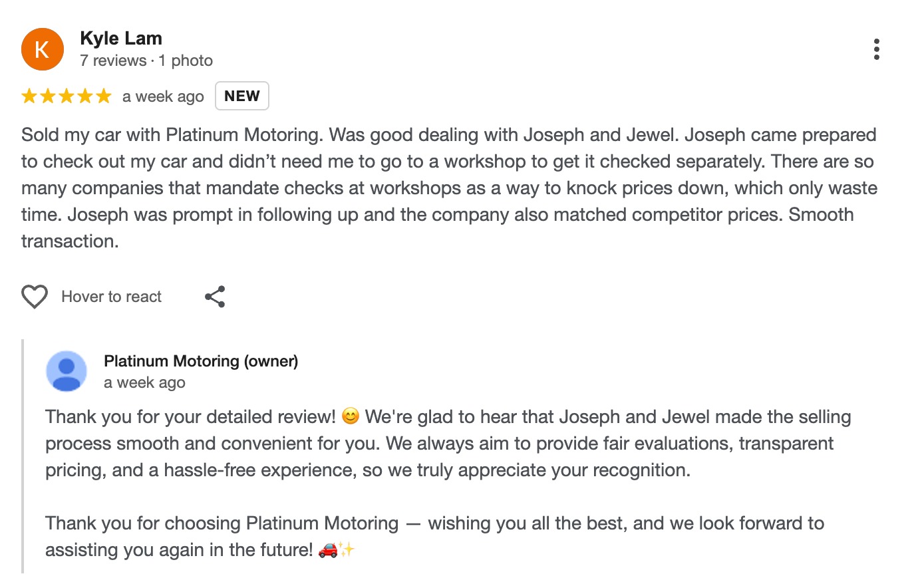Share this review using the share icon
Viewport: 914px width, 588px height.
point(215,297)
